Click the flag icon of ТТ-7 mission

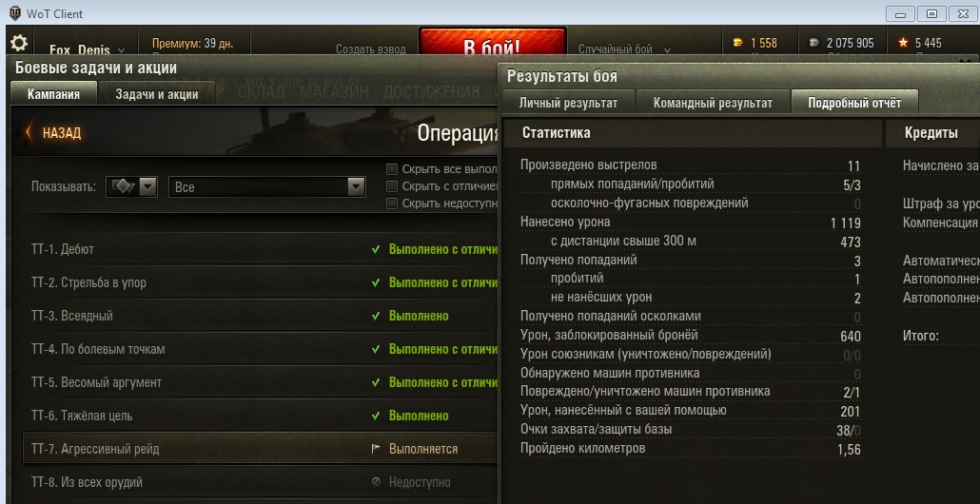[x=376, y=449]
